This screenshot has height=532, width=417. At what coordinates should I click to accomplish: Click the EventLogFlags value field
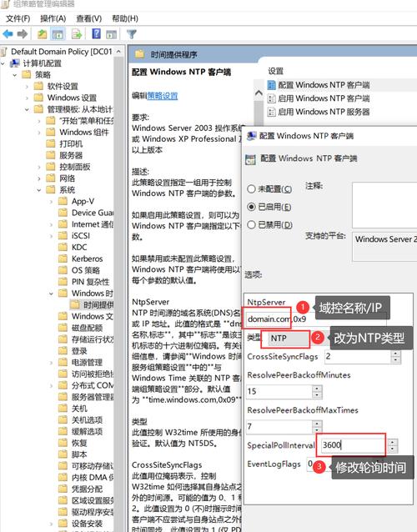309,464
